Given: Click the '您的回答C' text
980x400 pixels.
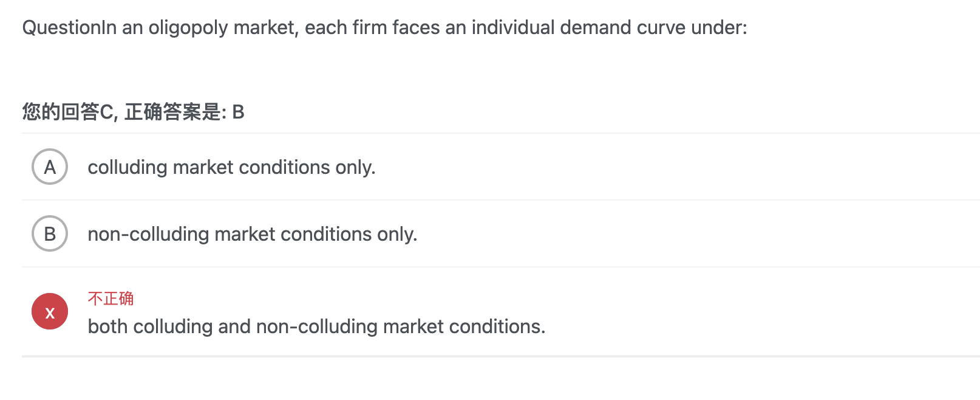Looking at the screenshot, I should coord(68,112).
